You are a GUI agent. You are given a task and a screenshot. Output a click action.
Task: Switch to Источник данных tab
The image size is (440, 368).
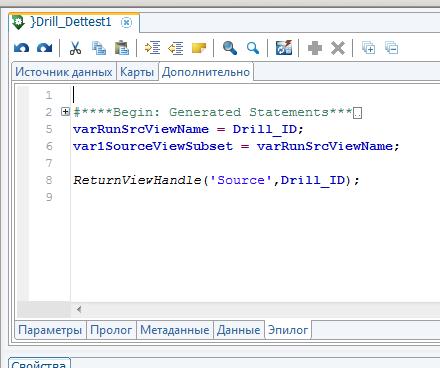tap(64, 72)
